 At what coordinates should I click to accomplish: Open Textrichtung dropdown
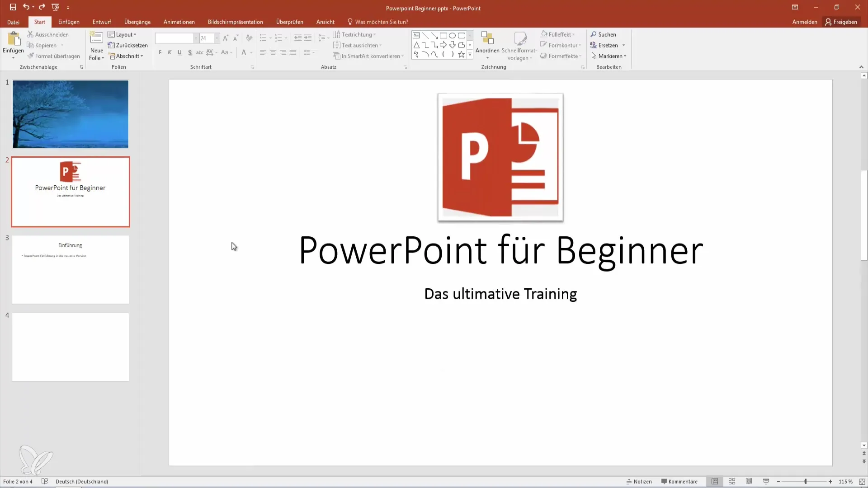(354, 34)
